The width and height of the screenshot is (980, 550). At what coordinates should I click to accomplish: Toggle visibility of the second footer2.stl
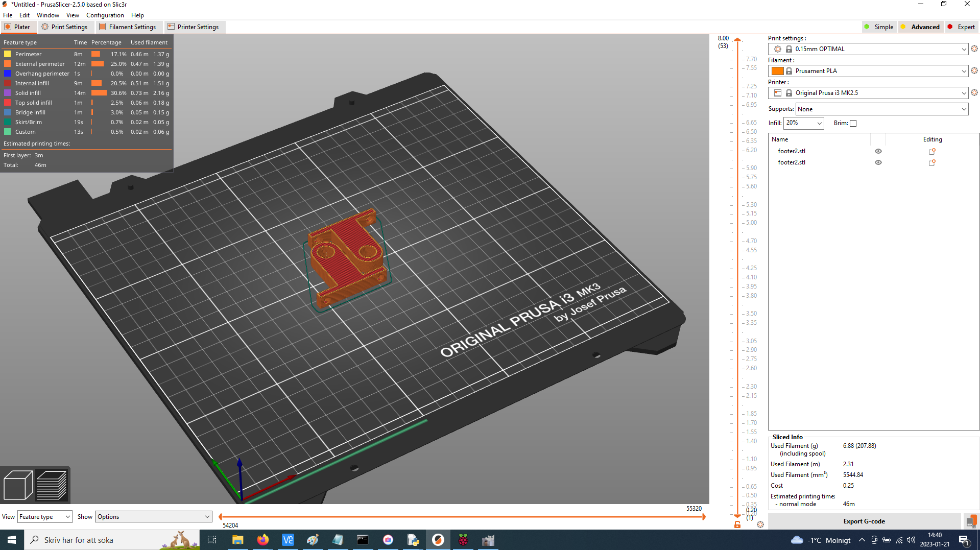878,162
